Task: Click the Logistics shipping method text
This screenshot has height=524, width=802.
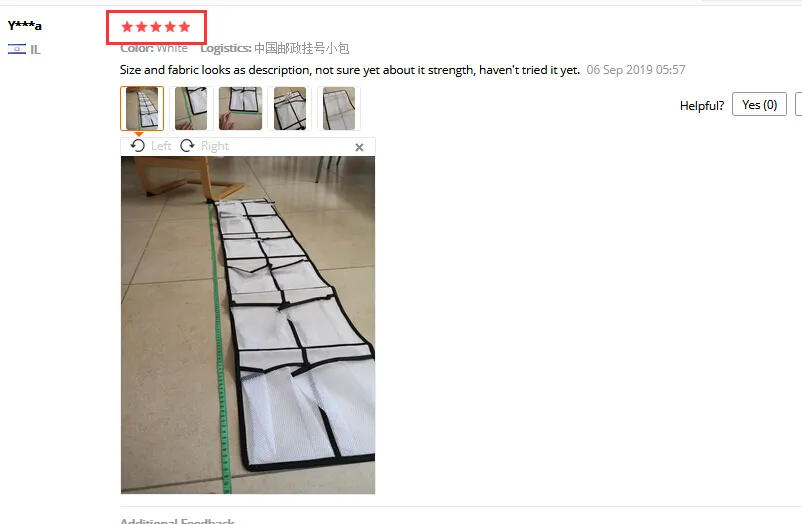Action: point(275,48)
